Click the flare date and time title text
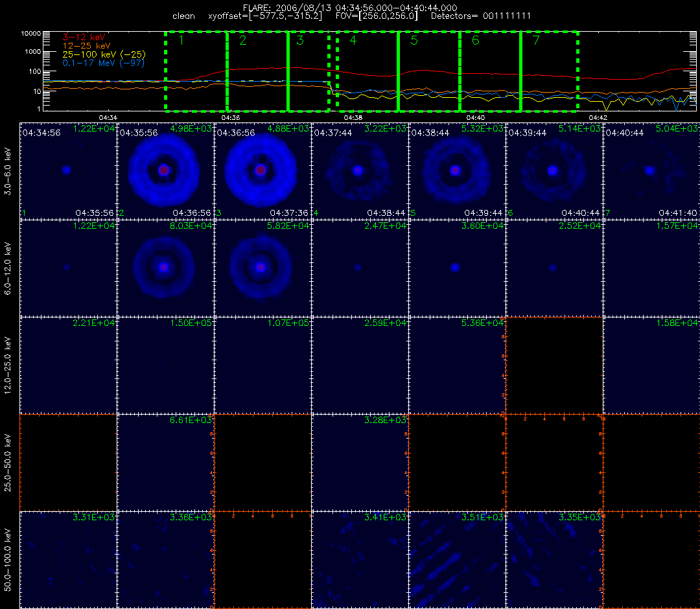The width and height of the screenshot is (700, 609). tap(350, 8)
